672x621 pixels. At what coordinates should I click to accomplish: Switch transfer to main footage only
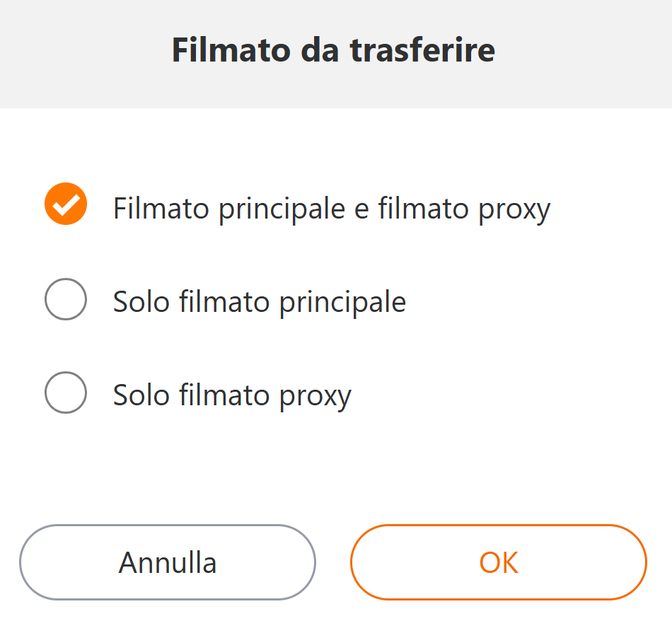pyautogui.click(x=66, y=298)
